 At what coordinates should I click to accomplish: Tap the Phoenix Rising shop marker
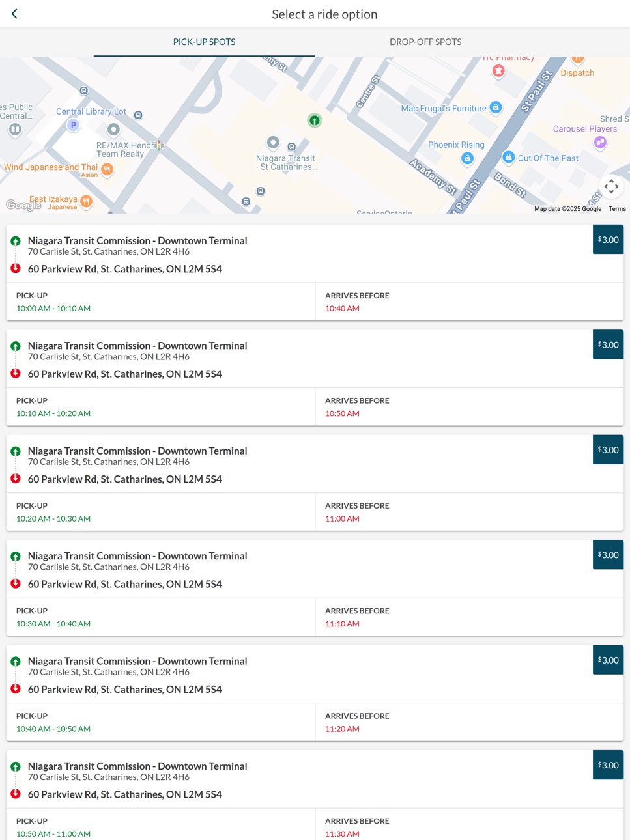point(467,158)
